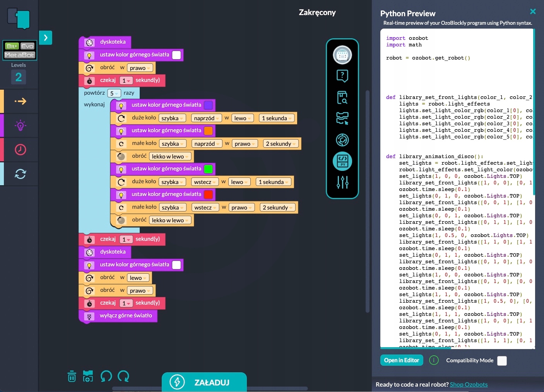This screenshot has width=544, height=392.
Task: Toggle the Python preview PY icon
Action: pyautogui.click(x=342, y=161)
